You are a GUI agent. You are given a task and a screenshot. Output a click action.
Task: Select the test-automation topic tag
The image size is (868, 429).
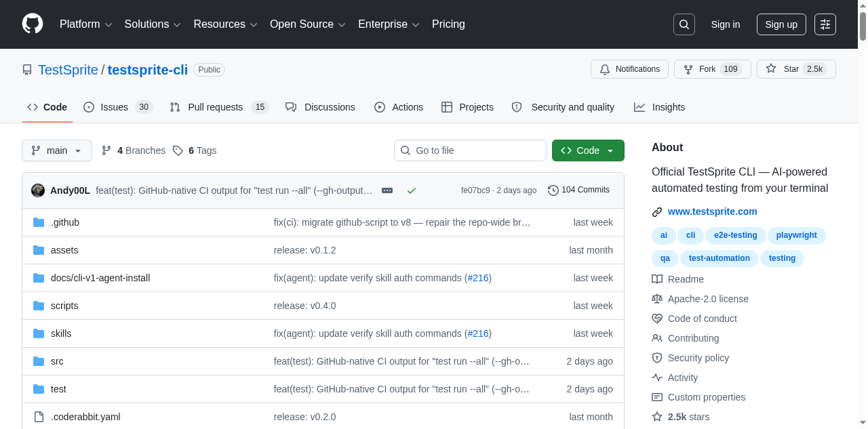[x=719, y=258]
